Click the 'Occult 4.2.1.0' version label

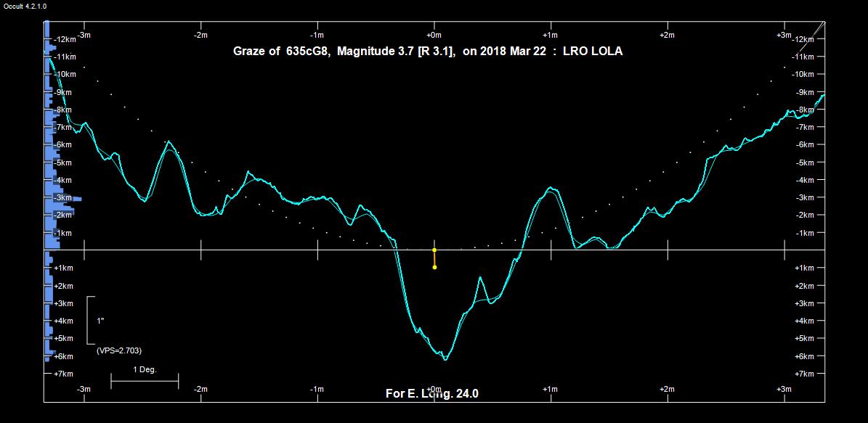point(25,6)
